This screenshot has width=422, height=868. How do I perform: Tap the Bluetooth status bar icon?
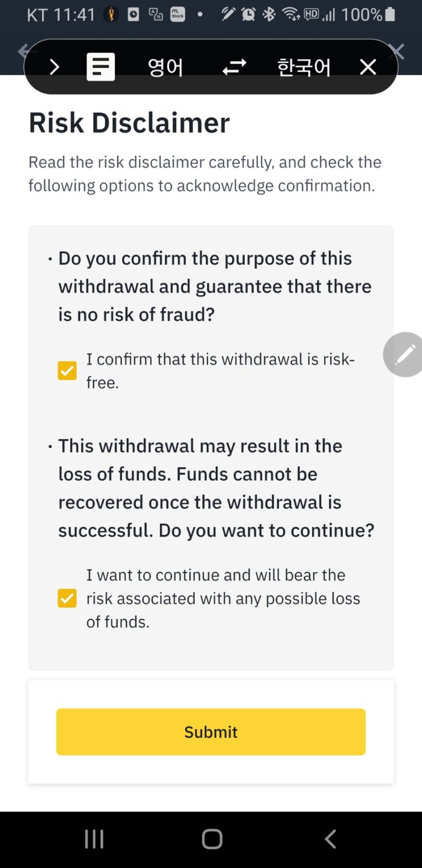269,14
